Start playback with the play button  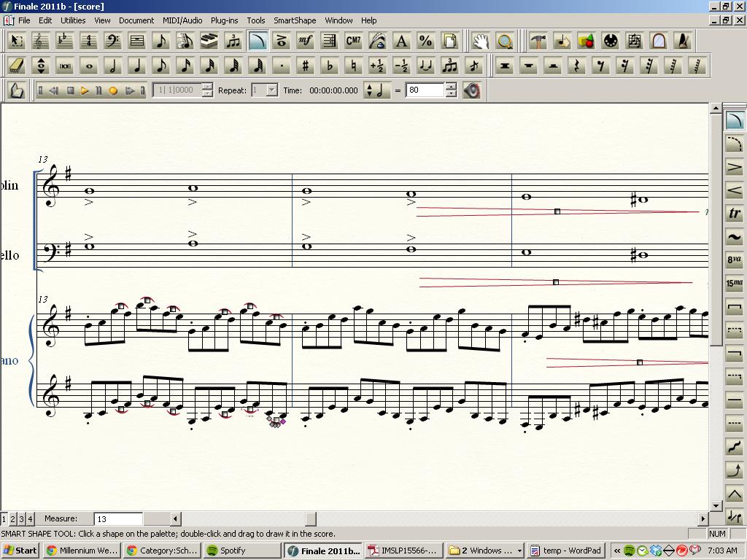[85, 90]
